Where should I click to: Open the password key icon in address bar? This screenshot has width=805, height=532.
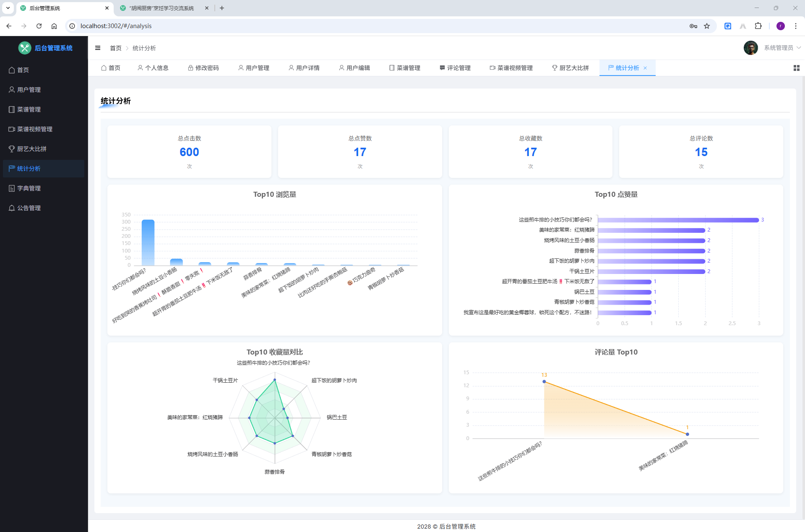coord(693,26)
